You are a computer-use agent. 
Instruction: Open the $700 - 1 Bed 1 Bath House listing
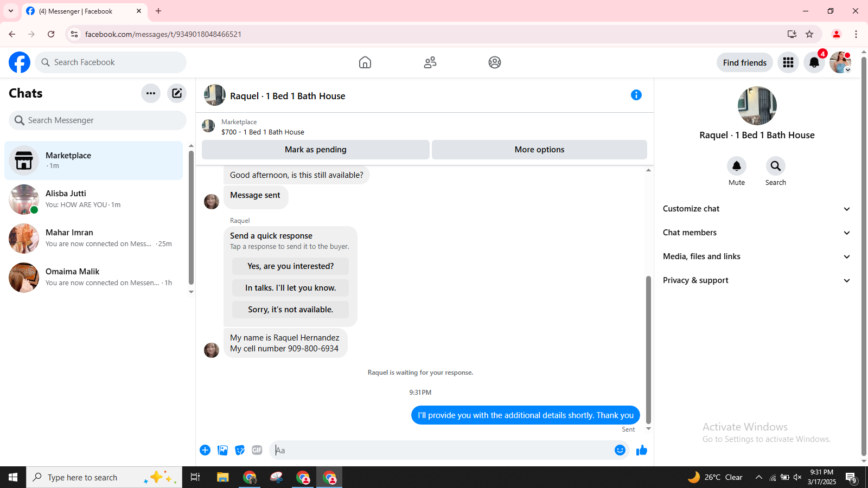click(x=263, y=132)
